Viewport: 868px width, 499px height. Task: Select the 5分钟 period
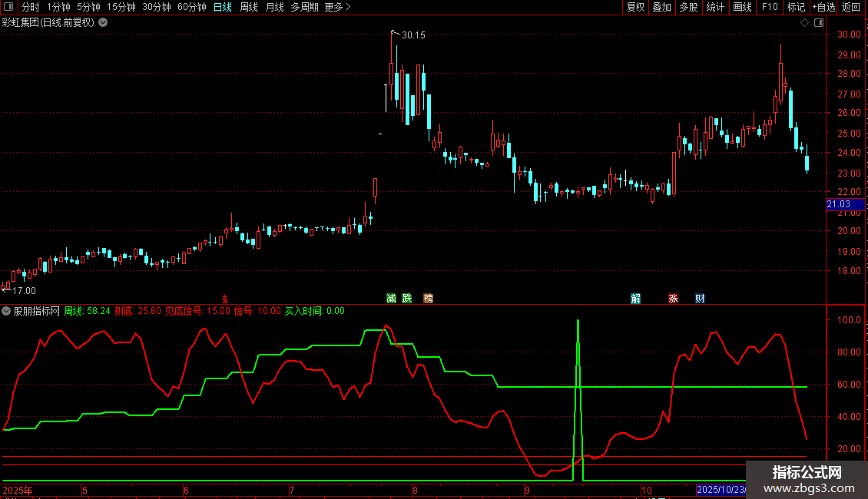(x=88, y=7)
